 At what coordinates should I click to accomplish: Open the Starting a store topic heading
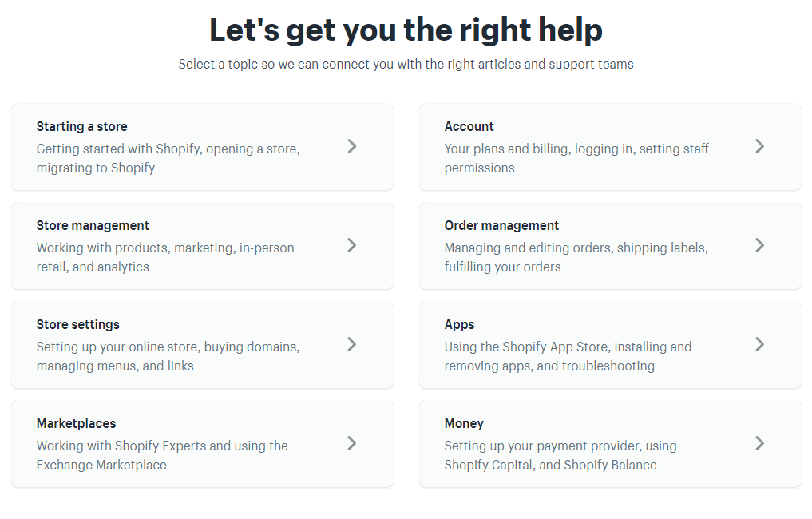point(81,127)
